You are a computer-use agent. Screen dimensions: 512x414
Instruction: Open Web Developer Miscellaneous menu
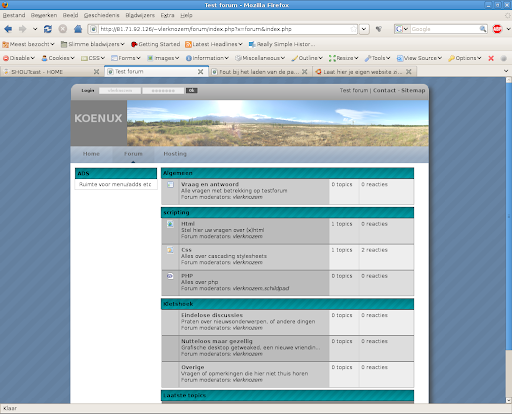(x=260, y=58)
